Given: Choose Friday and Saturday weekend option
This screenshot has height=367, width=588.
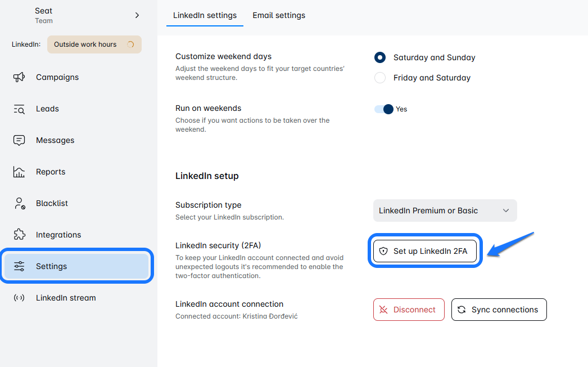Looking at the screenshot, I should pyautogui.click(x=380, y=78).
